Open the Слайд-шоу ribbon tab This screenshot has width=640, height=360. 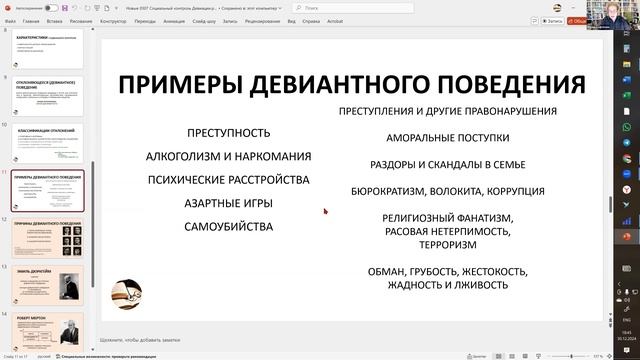(204, 21)
